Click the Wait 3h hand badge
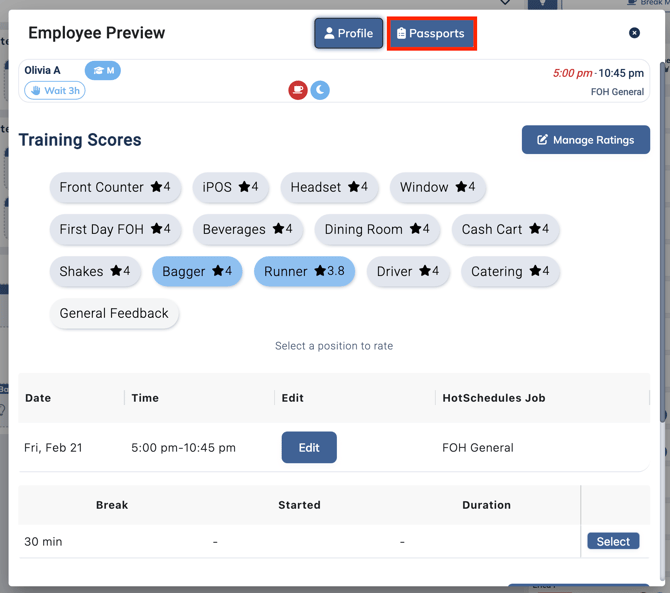 click(x=55, y=90)
